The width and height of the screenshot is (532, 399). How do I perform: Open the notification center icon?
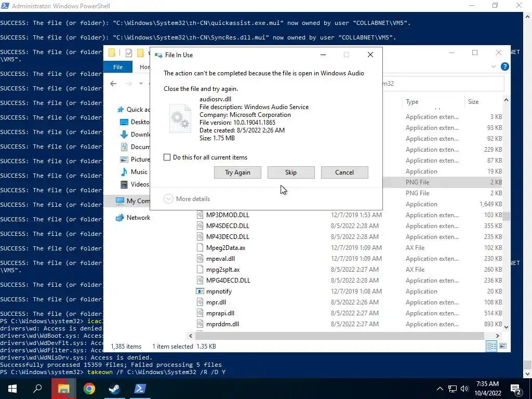click(x=516, y=389)
